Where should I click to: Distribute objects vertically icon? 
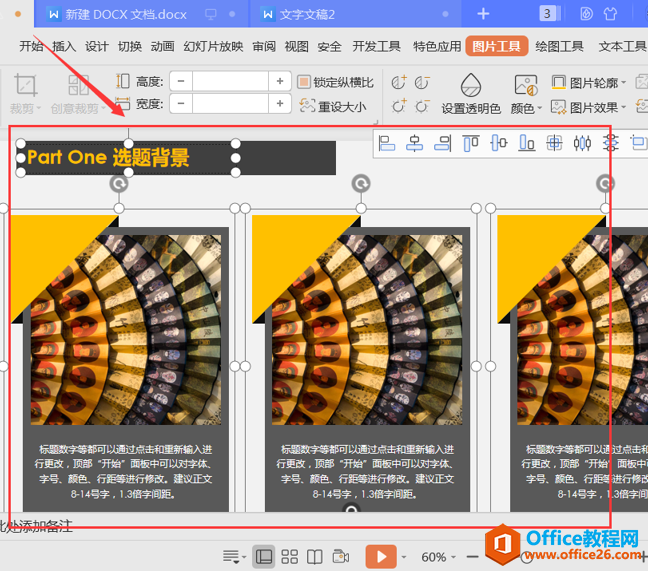610,143
